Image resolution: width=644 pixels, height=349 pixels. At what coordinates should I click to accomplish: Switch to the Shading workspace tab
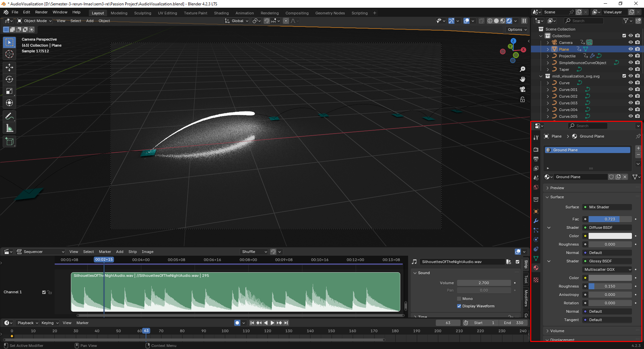coord(221,13)
